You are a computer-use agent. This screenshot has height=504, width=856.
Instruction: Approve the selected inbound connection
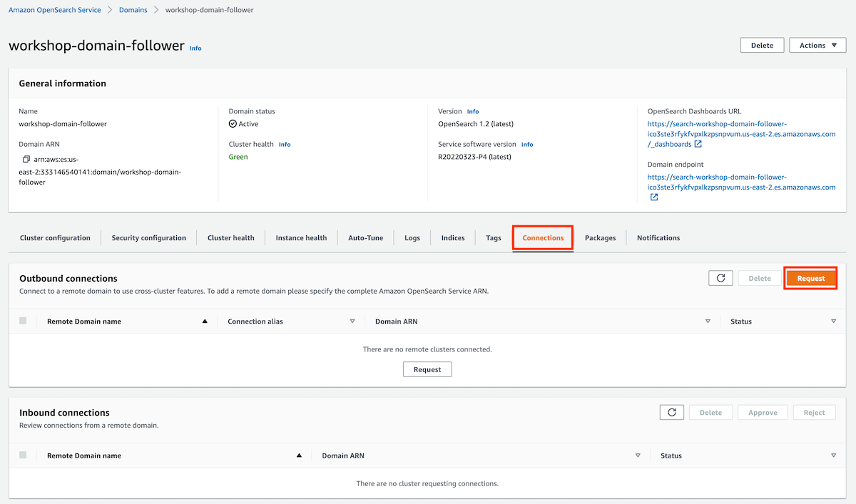763,412
